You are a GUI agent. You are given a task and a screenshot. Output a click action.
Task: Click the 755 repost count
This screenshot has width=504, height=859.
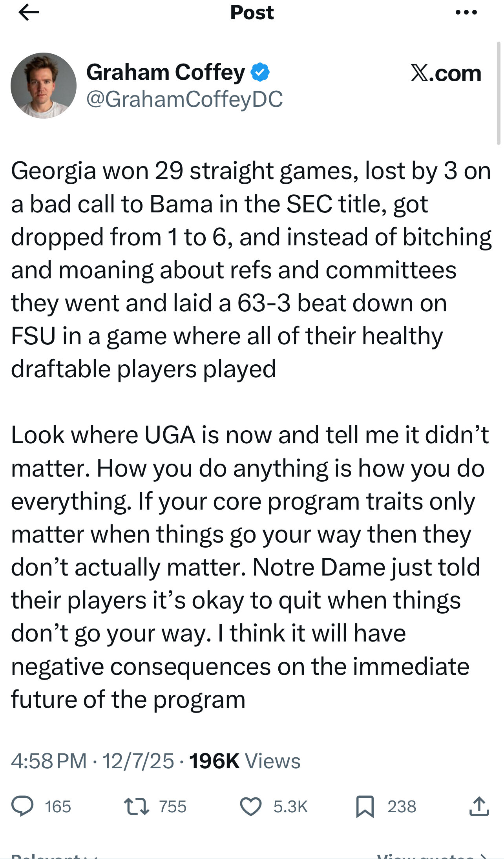[x=172, y=807]
